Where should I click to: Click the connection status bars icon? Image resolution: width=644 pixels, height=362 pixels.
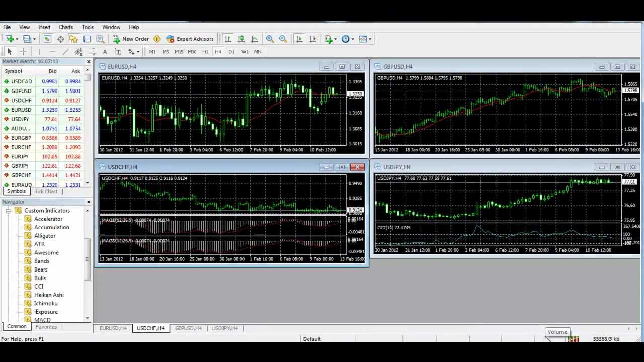573,339
